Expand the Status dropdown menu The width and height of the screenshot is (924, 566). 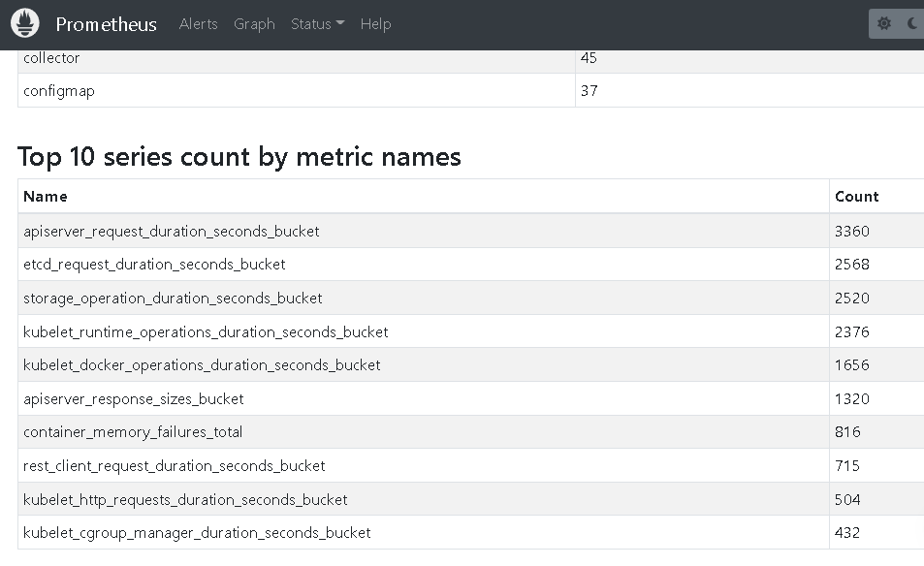click(317, 24)
